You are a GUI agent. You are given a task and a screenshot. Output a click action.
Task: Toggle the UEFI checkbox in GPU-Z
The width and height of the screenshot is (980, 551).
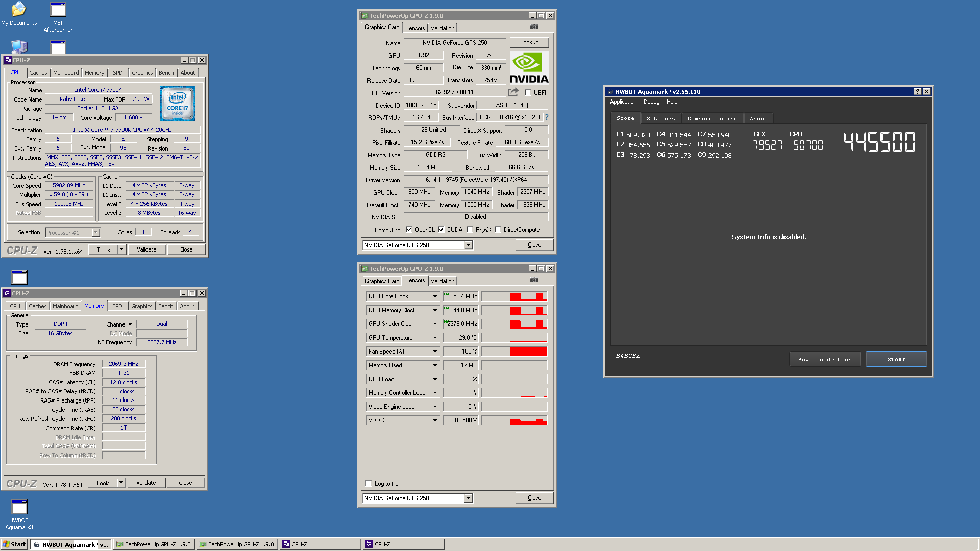click(x=528, y=93)
